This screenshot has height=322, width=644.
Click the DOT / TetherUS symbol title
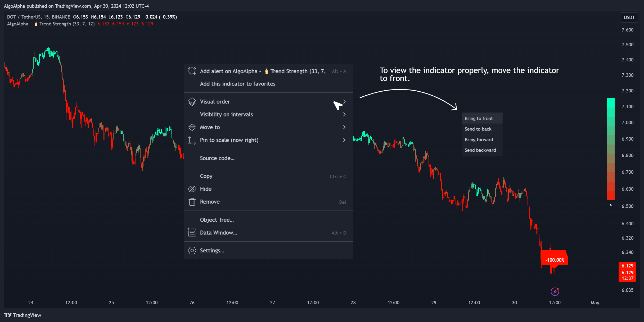coord(38,17)
